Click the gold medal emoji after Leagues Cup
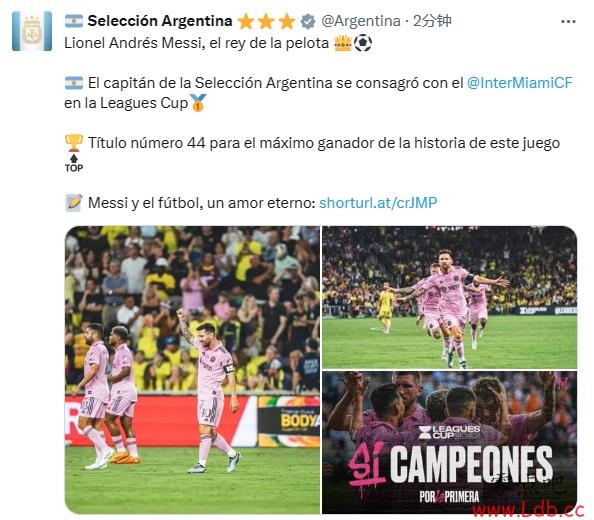The image size is (594, 520). [198, 103]
